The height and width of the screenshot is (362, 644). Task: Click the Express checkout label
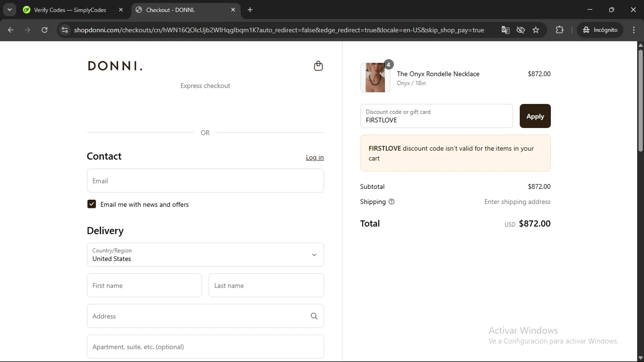click(205, 86)
